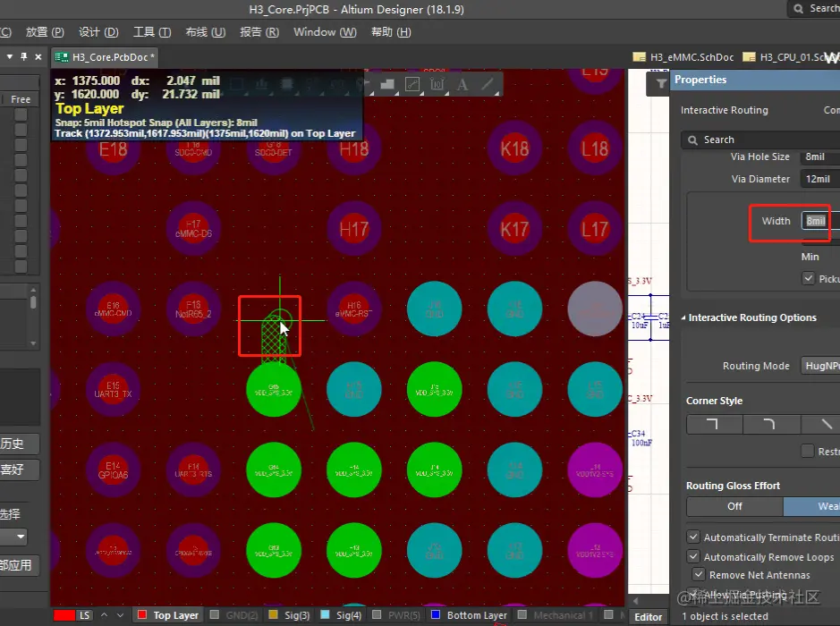Pick the Place String text tool
The width and height of the screenshot is (840, 626).
[x=462, y=84]
